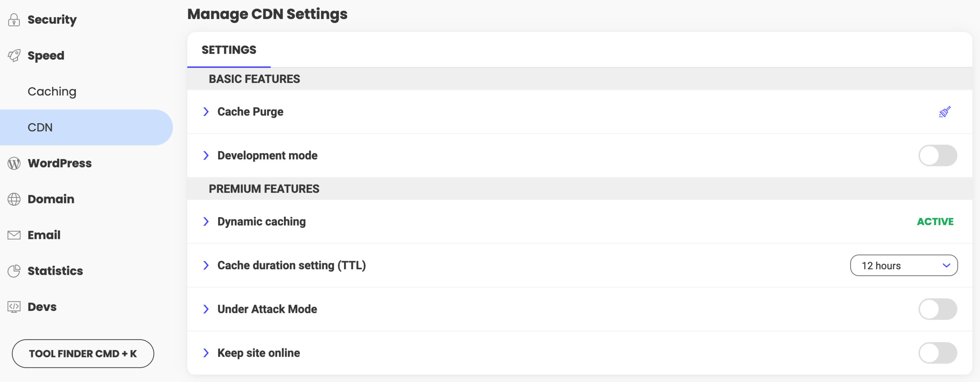Open the Caching submenu item
This screenshot has height=382, width=980.
click(x=52, y=91)
